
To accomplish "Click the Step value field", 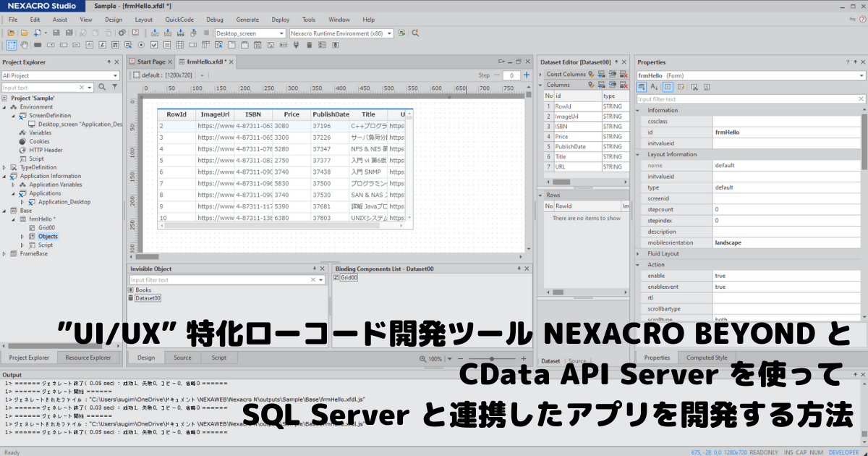I will coord(511,75).
